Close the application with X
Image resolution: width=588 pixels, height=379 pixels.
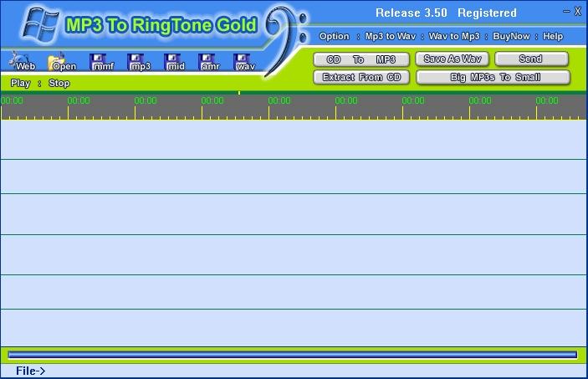(x=578, y=12)
